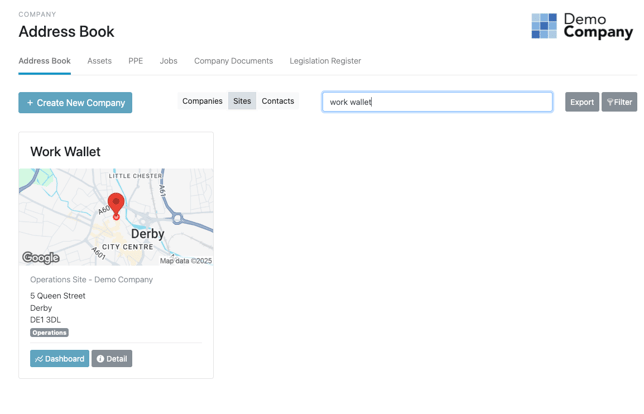This screenshot has height=414, width=644.
Task: Select the Contacts view toggle
Action: pyautogui.click(x=278, y=101)
